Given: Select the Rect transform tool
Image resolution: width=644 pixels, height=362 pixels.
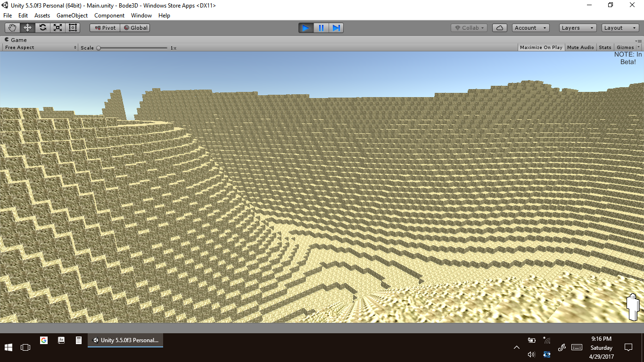Looking at the screenshot, I should 73,28.
